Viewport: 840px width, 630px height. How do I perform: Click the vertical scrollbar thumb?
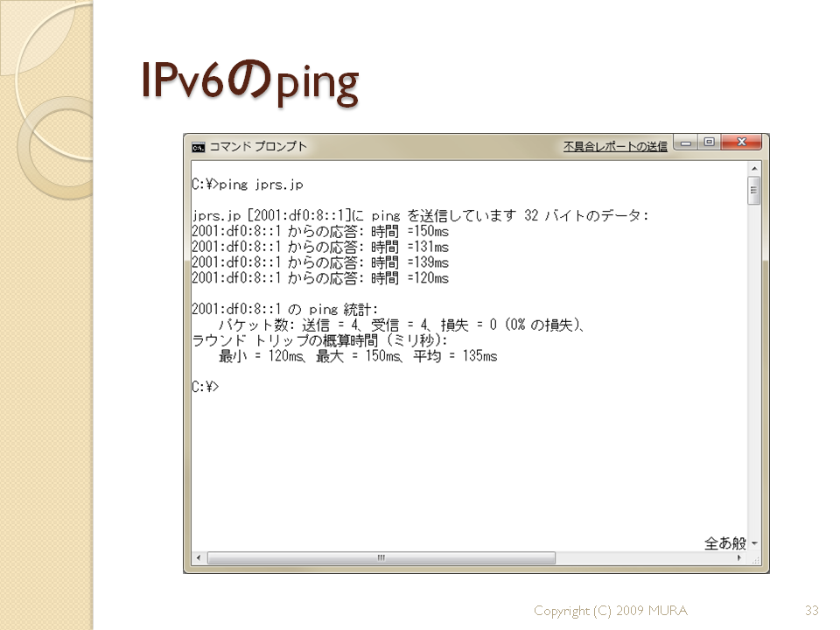click(754, 191)
